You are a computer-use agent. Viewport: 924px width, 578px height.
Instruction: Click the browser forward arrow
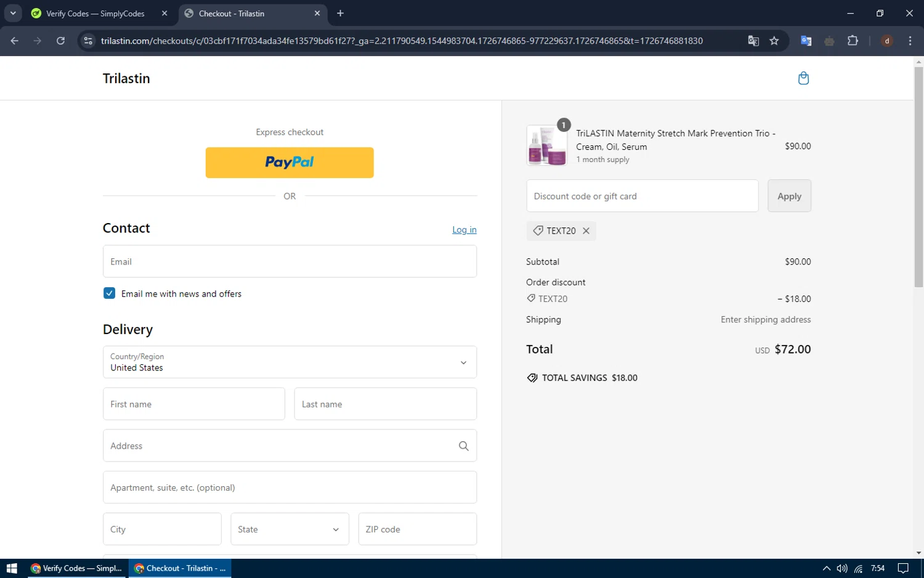38,41
